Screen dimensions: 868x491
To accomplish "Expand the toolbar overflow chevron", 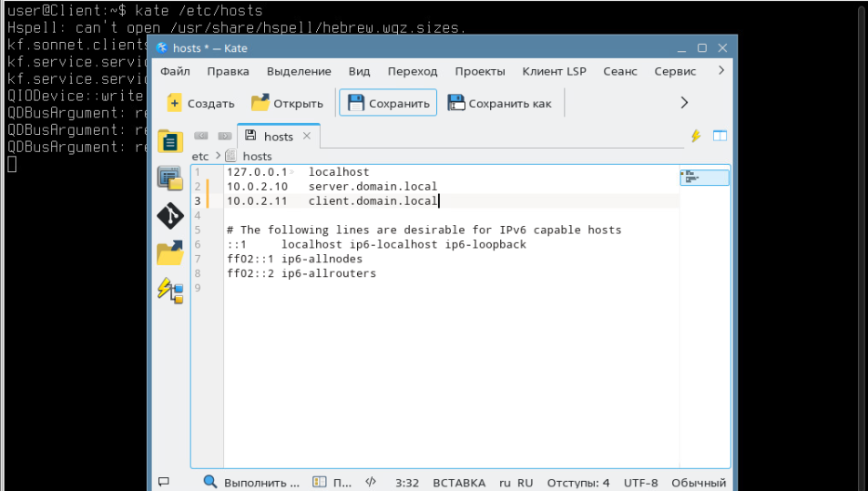I will (x=684, y=102).
